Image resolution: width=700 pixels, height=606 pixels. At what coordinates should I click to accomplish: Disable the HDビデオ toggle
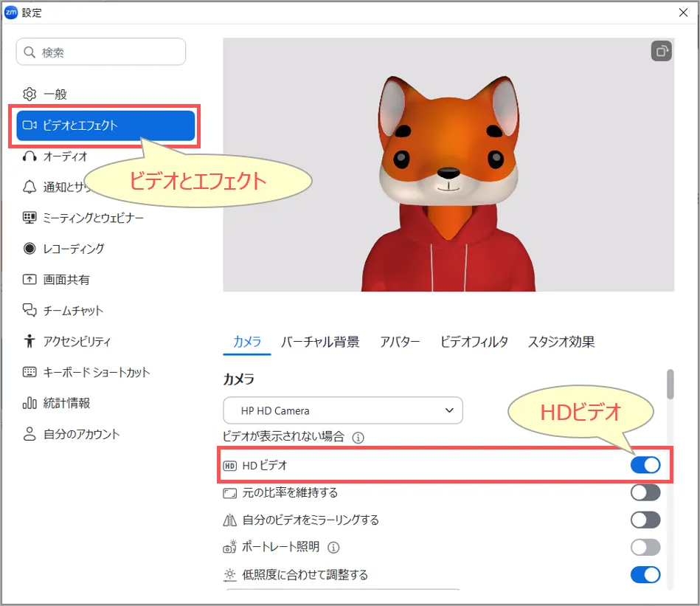(x=645, y=465)
